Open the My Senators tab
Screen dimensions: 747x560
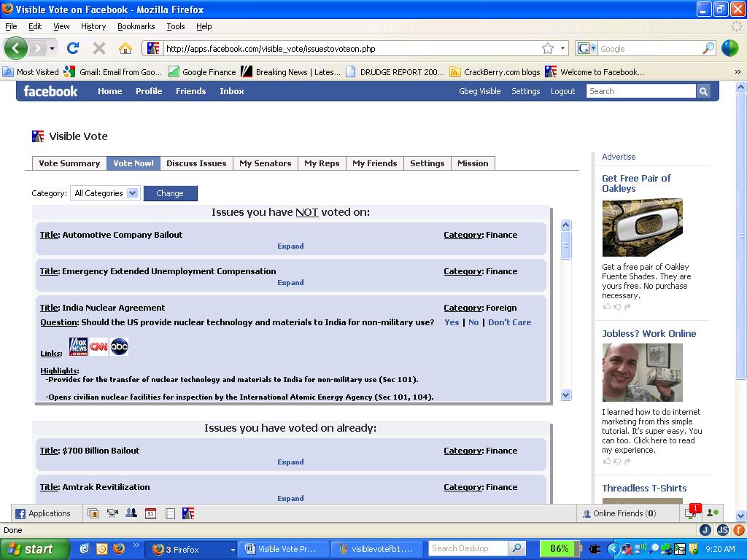266,163
